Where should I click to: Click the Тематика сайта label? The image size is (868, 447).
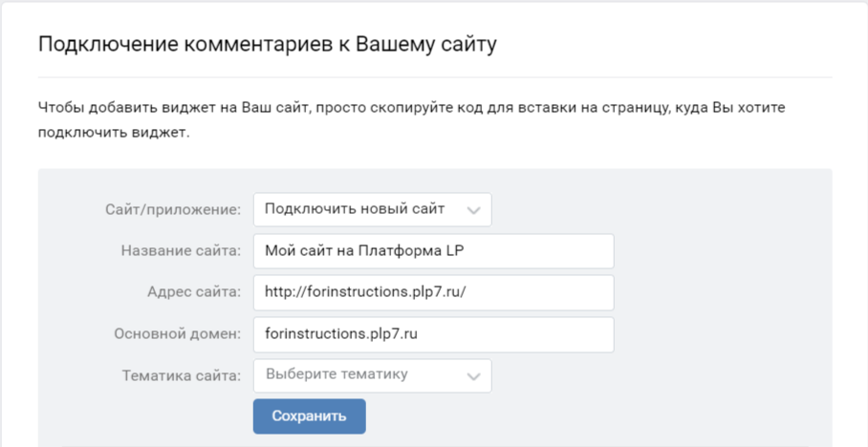[181, 375]
